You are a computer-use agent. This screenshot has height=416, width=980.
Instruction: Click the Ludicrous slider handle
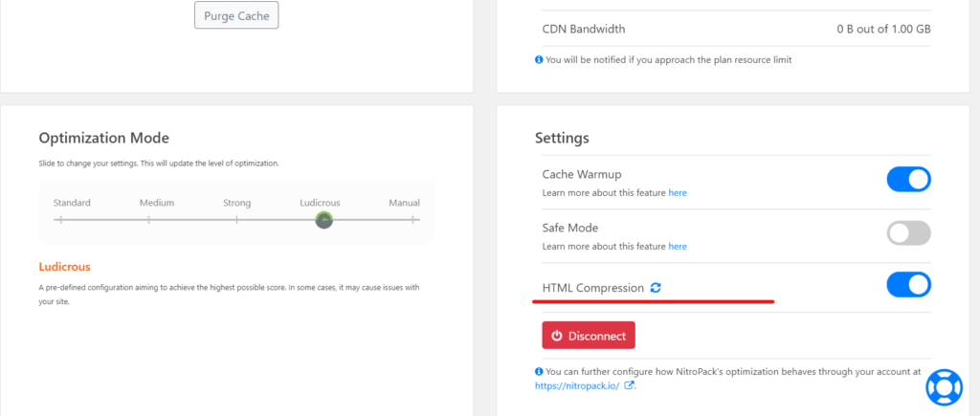323,220
